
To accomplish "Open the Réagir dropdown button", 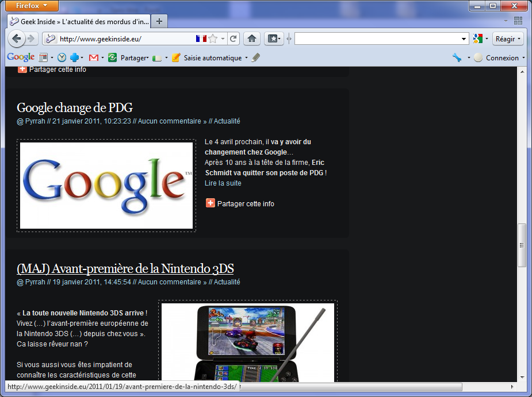I will pyautogui.click(x=508, y=38).
